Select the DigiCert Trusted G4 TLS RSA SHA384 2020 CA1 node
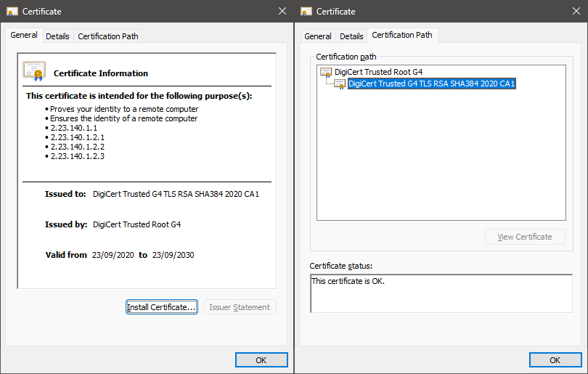 point(431,84)
